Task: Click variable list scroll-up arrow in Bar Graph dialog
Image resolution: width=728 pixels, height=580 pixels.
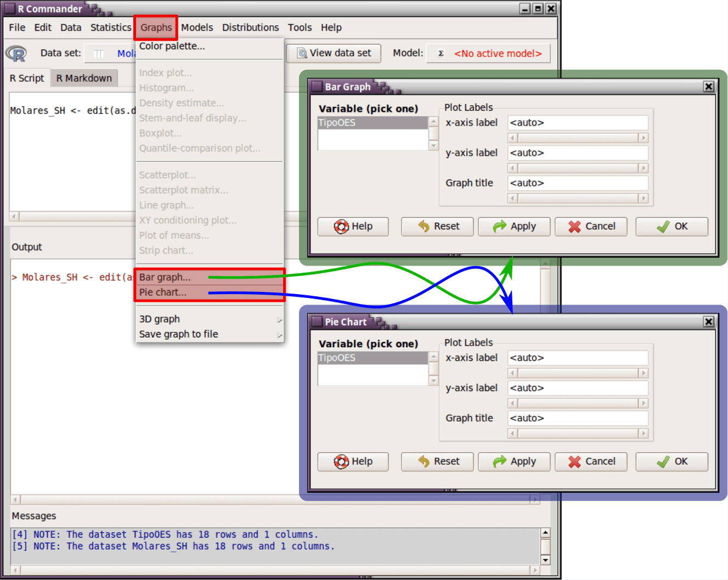Action: [x=433, y=122]
